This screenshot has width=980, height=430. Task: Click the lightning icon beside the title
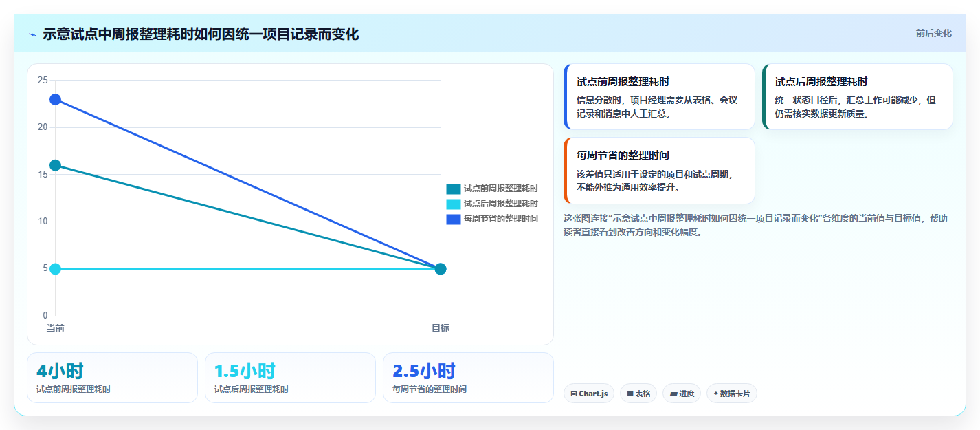coord(32,34)
